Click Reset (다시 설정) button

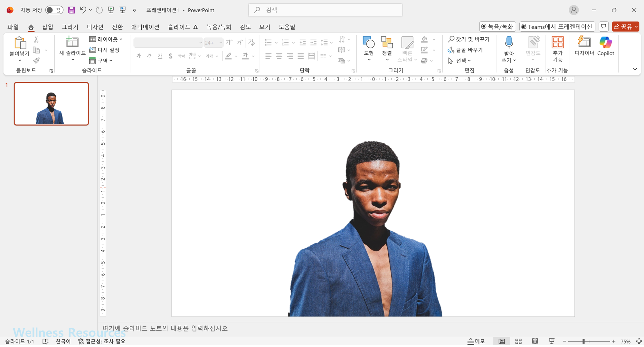click(x=104, y=50)
